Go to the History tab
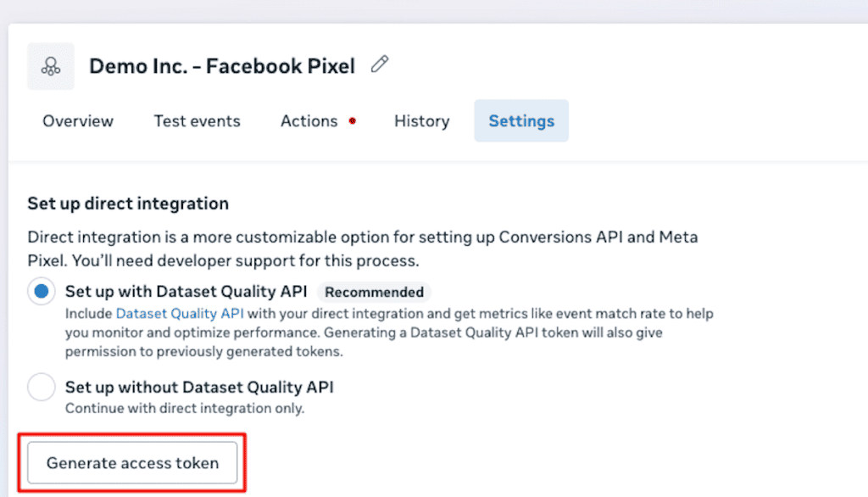 tap(422, 120)
